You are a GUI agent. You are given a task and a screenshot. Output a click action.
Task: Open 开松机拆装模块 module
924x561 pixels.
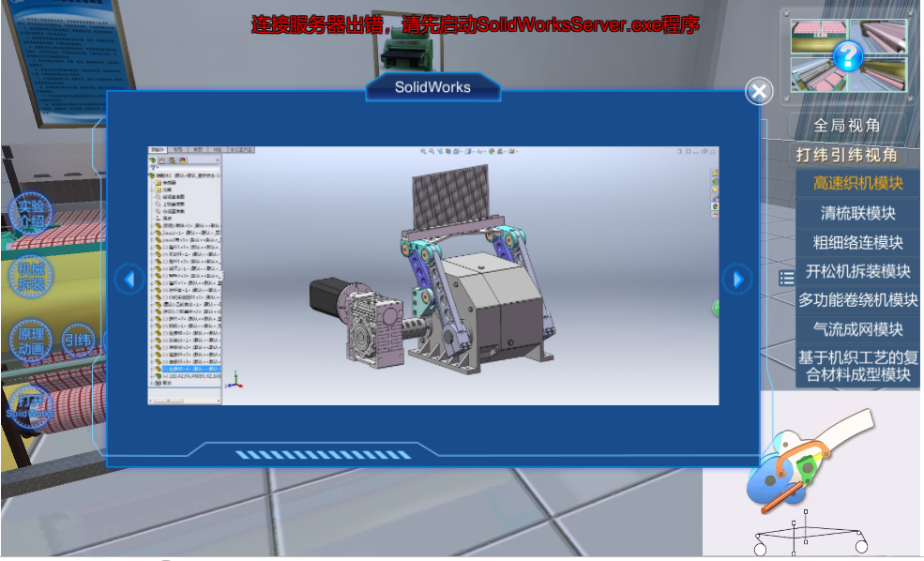(x=857, y=271)
